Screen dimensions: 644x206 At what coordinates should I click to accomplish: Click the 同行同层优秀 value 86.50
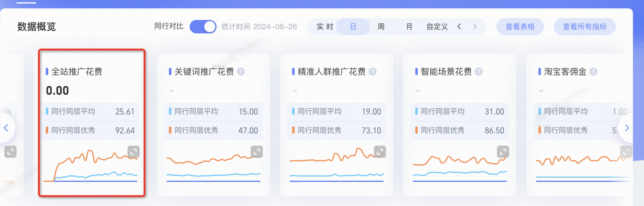pos(494,130)
